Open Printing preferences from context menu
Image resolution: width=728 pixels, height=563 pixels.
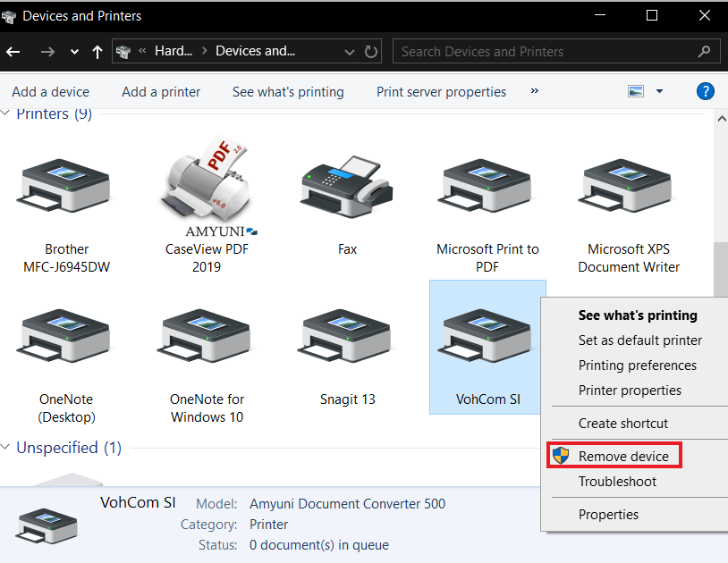(x=637, y=366)
